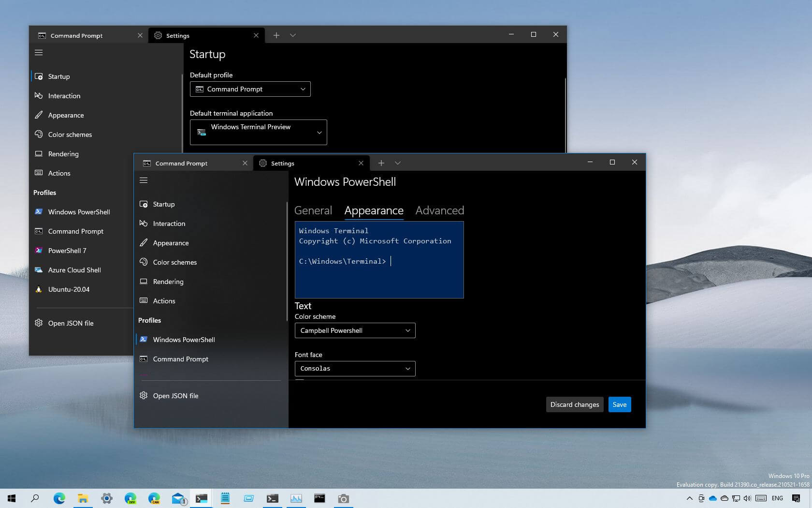The height and width of the screenshot is (508, 812).
Task: Switch to the Advanced tab
Action: coord(439,210)
